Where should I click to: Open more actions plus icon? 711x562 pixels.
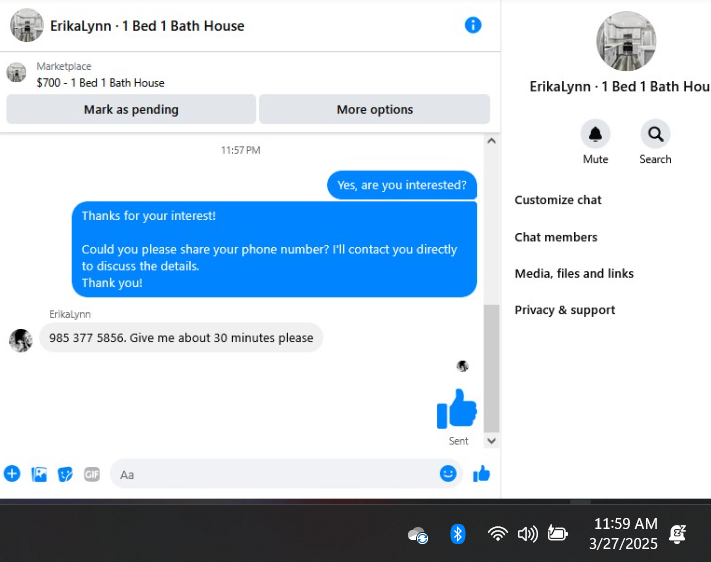[12, 474]
